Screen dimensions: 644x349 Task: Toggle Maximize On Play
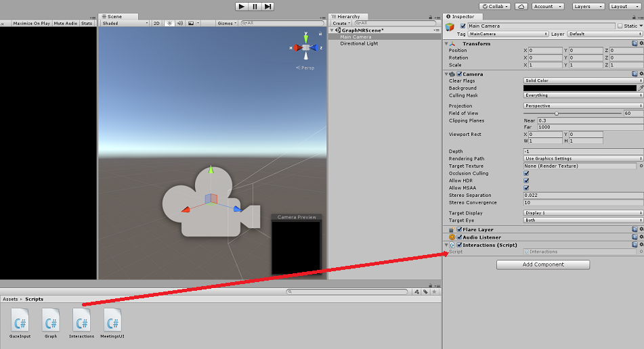31,24
